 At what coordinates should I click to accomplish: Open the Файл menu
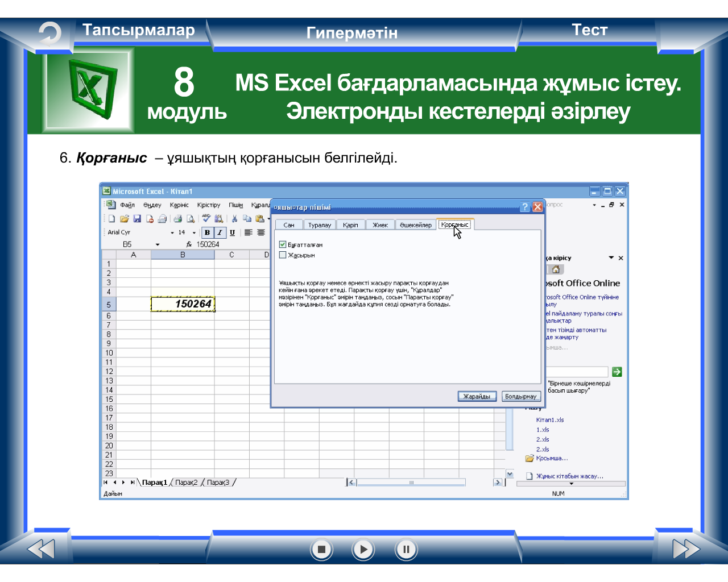127,205
